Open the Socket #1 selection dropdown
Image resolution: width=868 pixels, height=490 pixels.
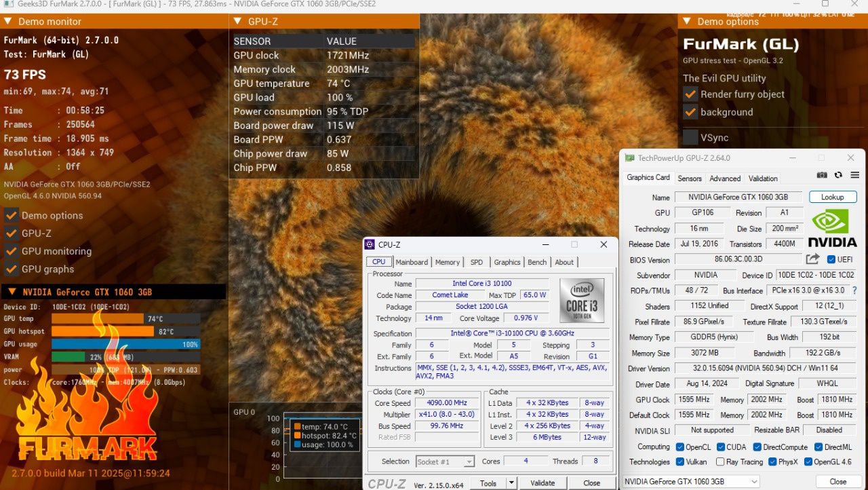pyautogui.click(x=469, y=461)
